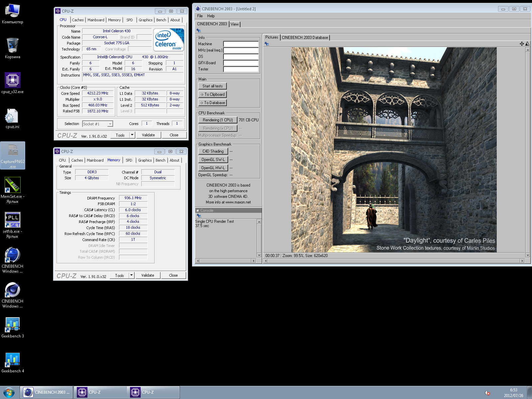The height and width of the screenshot is (399, 532).
Task: Select the Geekbench 3 desktop shortcut
Action: 13,328
